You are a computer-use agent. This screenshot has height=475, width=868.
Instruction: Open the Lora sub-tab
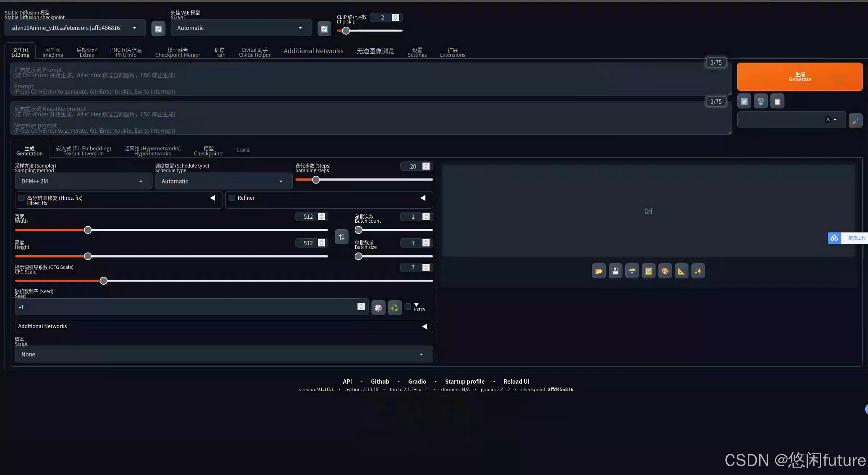point(243,150)
